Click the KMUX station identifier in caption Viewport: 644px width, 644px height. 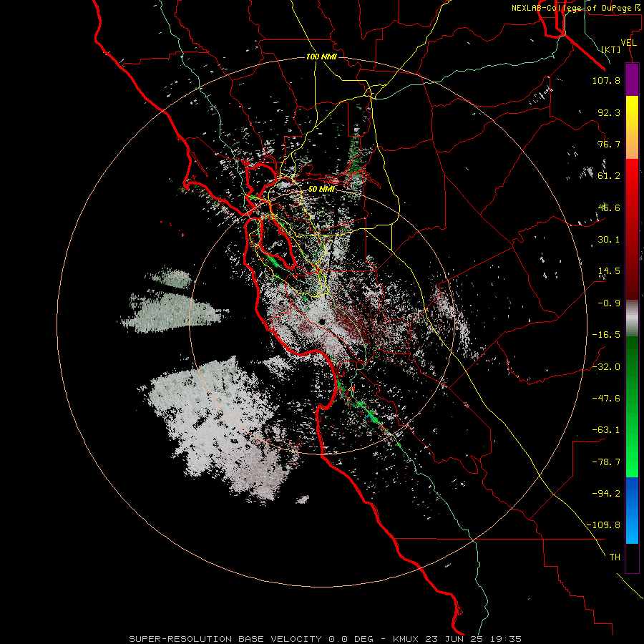pos(406,639)
